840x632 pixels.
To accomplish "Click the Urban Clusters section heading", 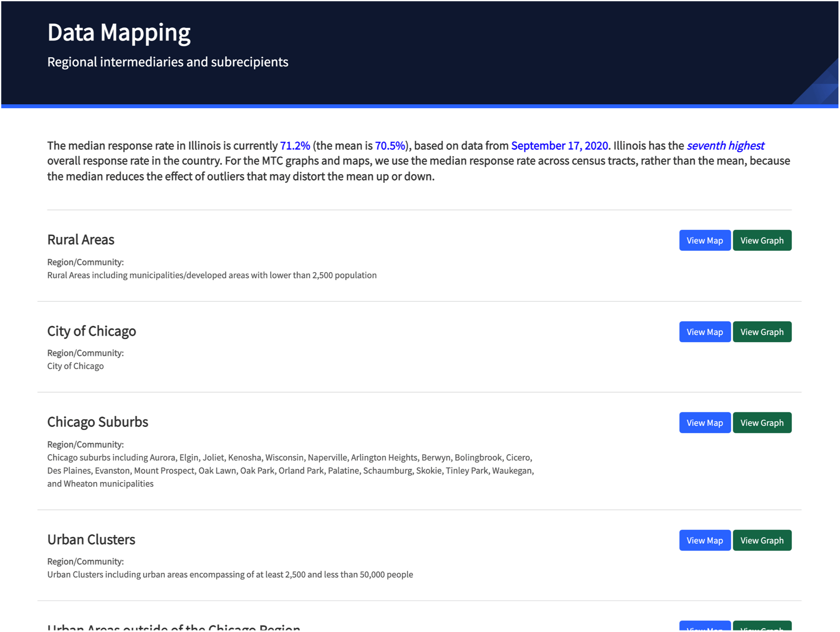I will click(91, 539).
